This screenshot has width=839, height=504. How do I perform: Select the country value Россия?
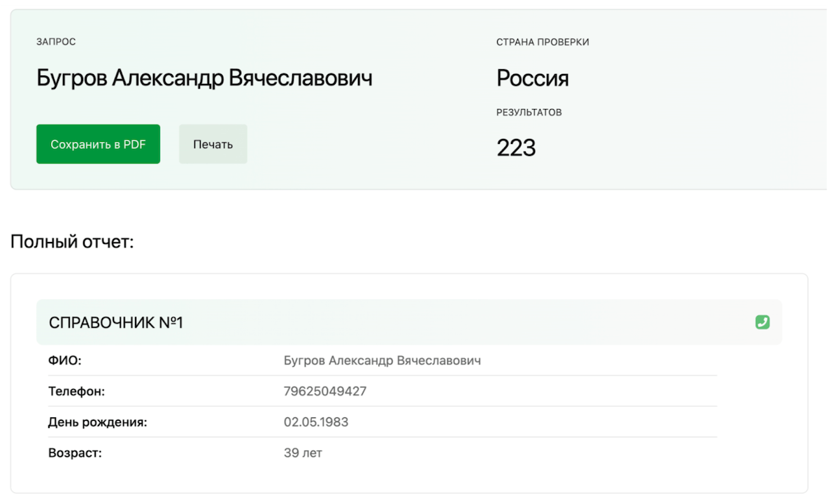click(x=533, y=78)
